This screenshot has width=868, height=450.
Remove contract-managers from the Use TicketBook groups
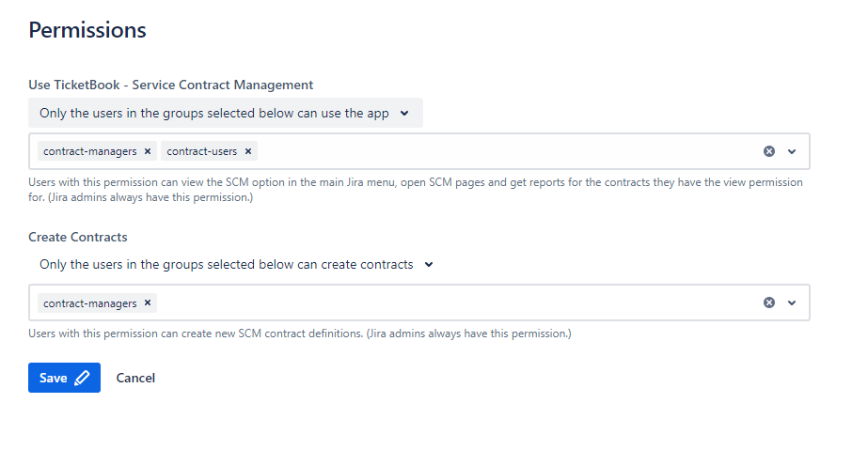(148, 151)
